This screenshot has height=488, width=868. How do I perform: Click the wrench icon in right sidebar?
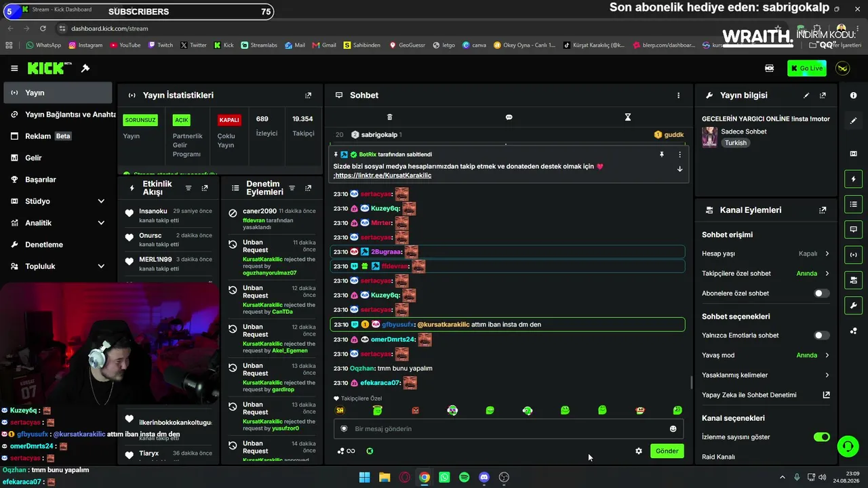click(853, 305)
